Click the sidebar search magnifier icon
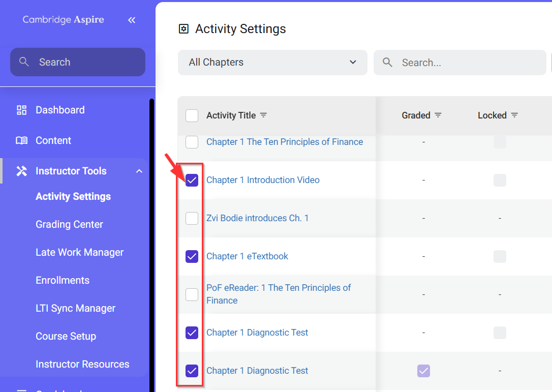This screenshot has height=392, width=552. 24,62
